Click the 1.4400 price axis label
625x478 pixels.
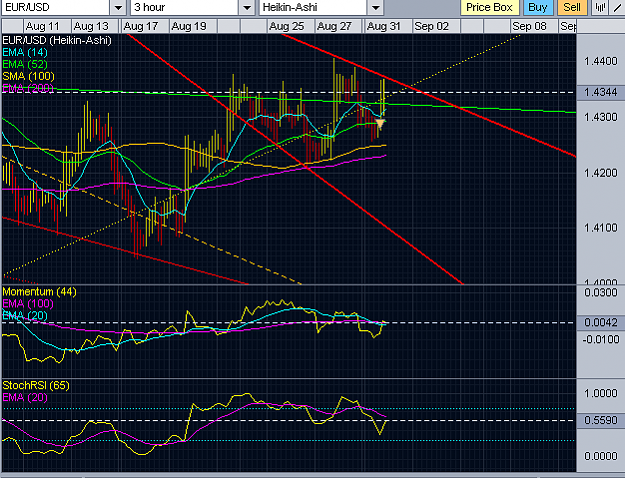point(600,61)
